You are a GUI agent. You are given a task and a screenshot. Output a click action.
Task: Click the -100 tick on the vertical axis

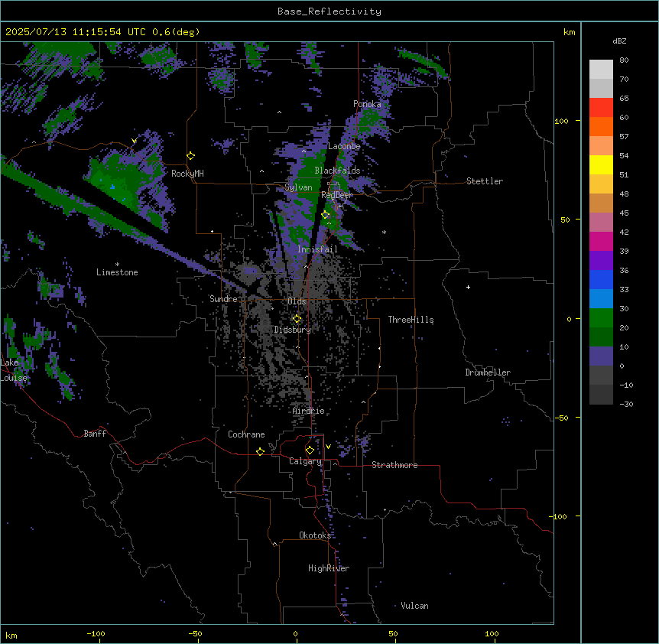(x=559, y=516)
